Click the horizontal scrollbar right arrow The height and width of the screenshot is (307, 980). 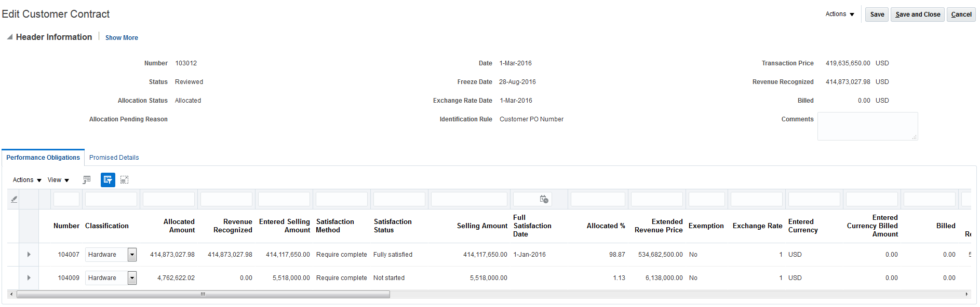[x=966, y=295]
